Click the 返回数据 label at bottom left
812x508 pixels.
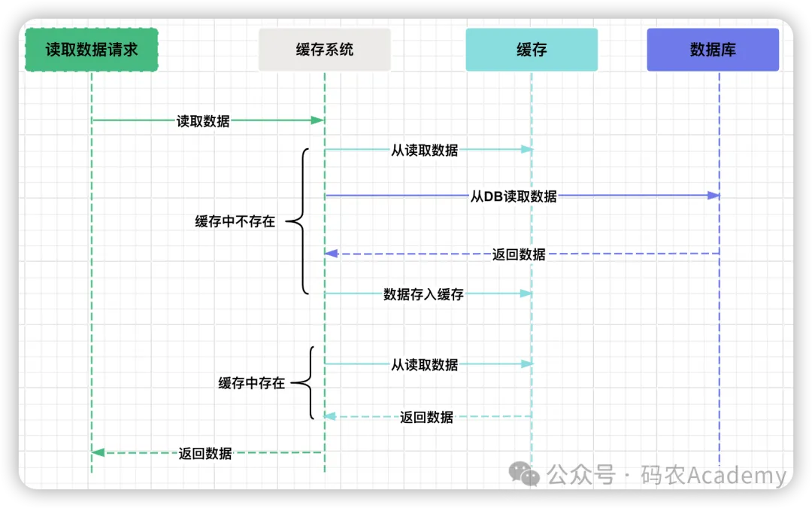point(205,452)
